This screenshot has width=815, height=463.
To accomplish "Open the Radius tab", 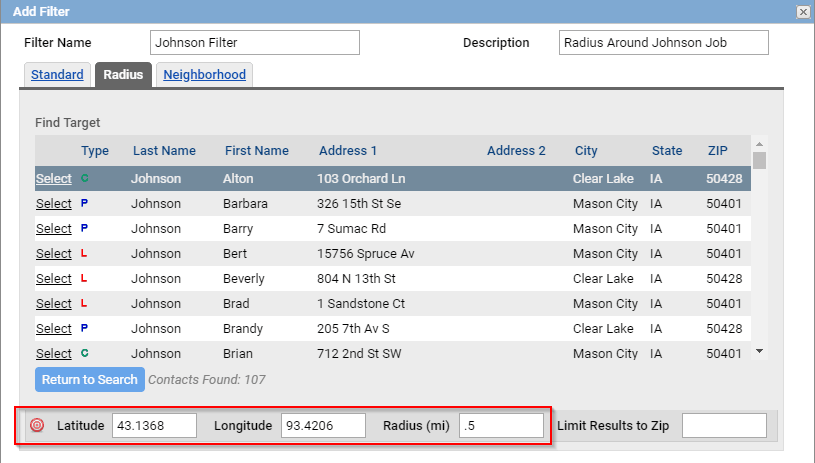I will pyautogui.click(x=123, y=74).
